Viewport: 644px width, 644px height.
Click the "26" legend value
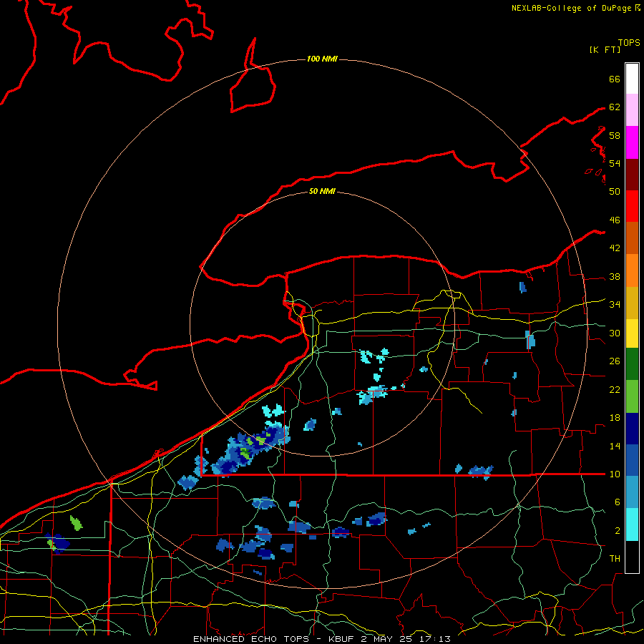pos(615,361)
